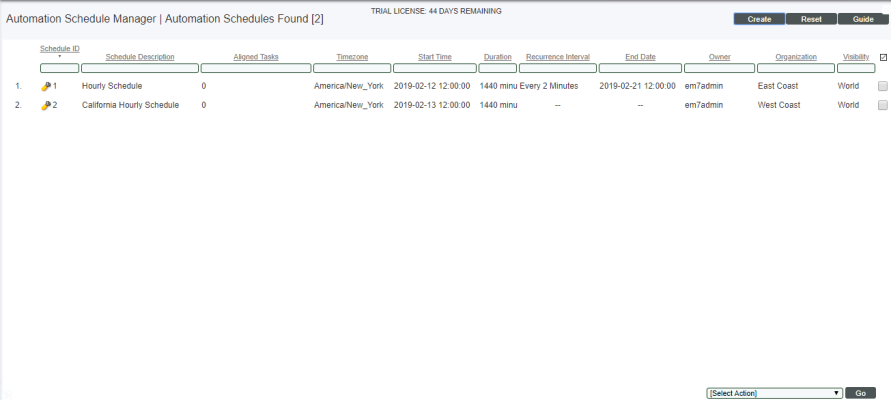Focus the Schedule Description filter field

click(140, 68)
